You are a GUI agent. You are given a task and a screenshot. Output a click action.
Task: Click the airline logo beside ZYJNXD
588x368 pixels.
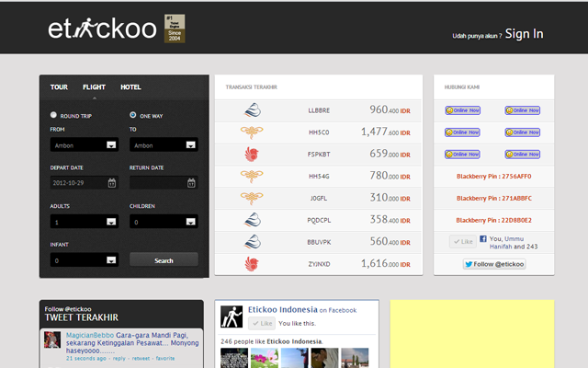tap(252, 264)
